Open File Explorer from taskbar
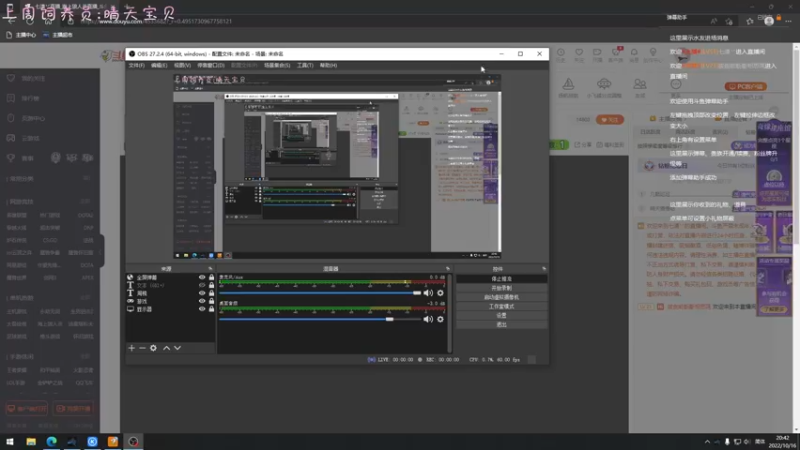 (31, 442)
